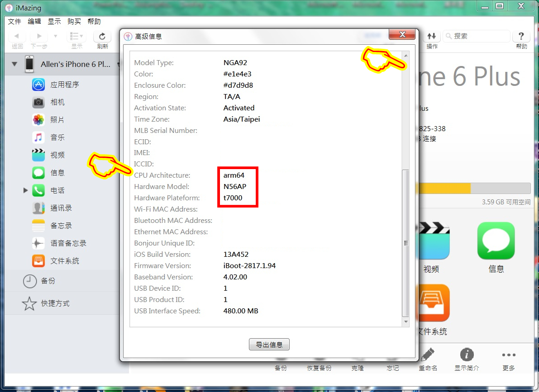Select the 't7000' hardware platform value
This screenshot has height=392, width=539.
(x=233, y=198)
